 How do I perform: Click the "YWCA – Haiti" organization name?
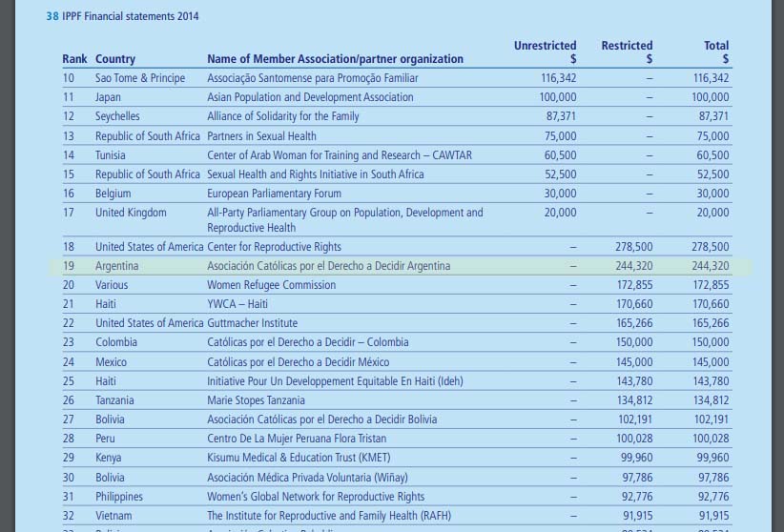239,304
